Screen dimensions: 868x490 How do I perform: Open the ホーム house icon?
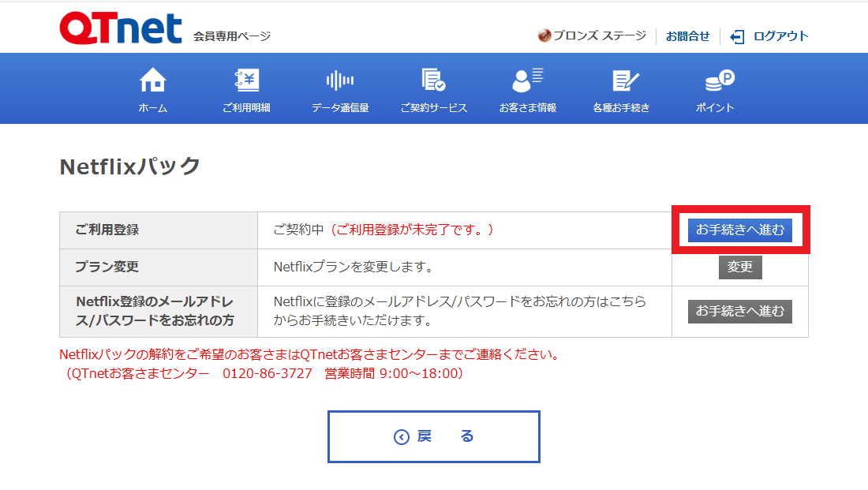click(152, 80)
